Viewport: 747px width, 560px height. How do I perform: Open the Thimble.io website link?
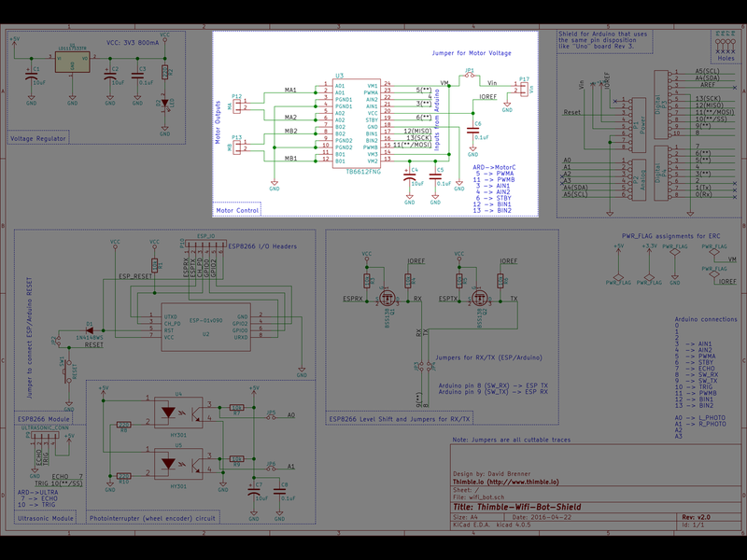(505, 482)
